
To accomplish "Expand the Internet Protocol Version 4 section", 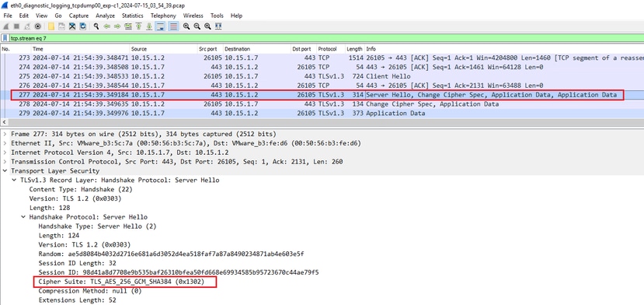I will coord(4,152).
